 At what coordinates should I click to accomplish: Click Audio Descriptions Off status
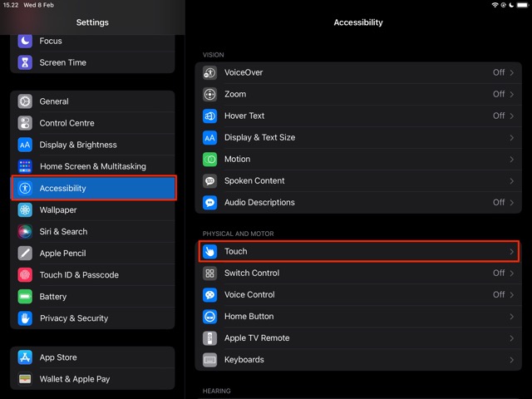(499, 203)
